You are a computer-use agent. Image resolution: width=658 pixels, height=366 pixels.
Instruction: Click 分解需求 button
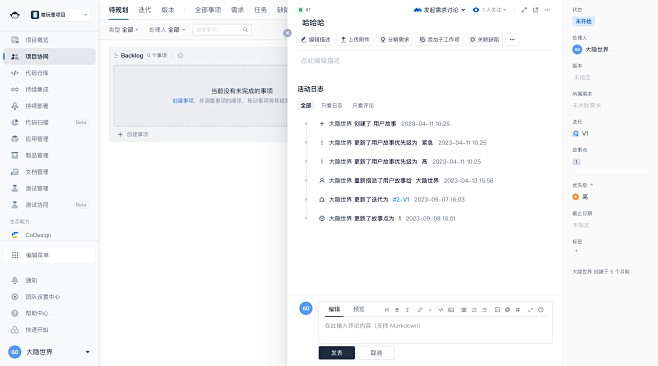click(x=394, y=39)
